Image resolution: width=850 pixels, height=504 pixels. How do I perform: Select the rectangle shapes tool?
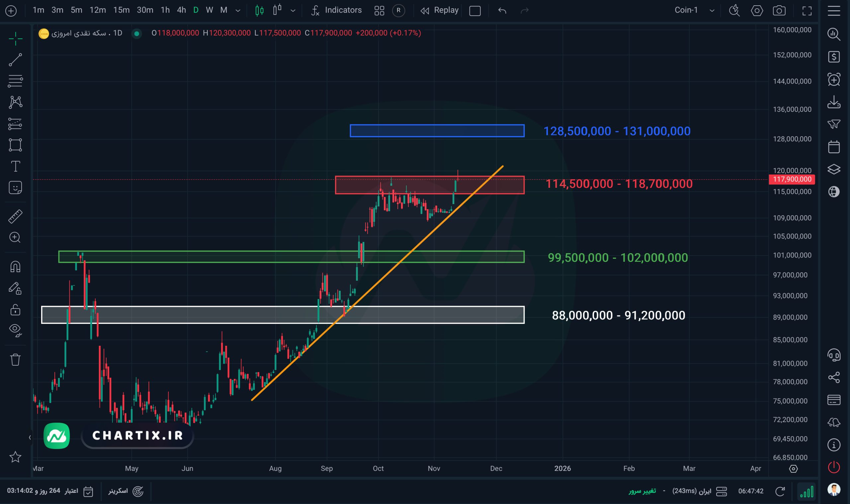coord(15,145)
